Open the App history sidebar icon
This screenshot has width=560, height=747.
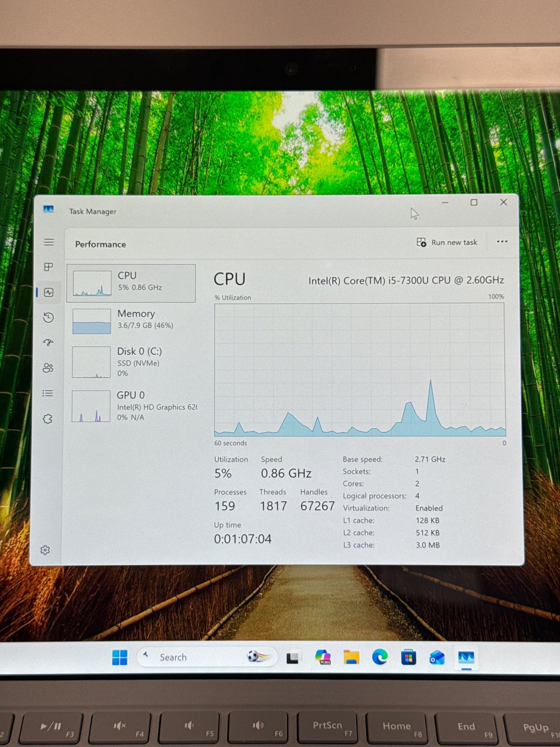[x=48, y=317]
